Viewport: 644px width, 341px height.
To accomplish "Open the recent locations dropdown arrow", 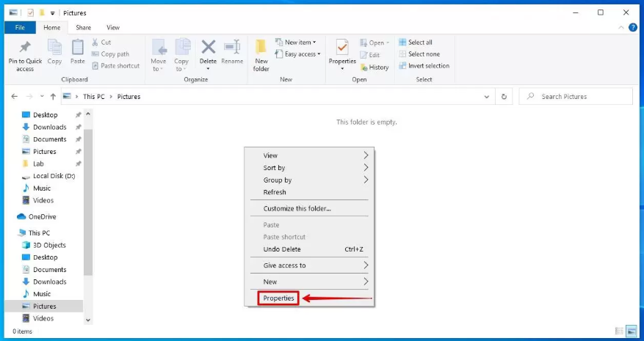I will click(42, 97).
